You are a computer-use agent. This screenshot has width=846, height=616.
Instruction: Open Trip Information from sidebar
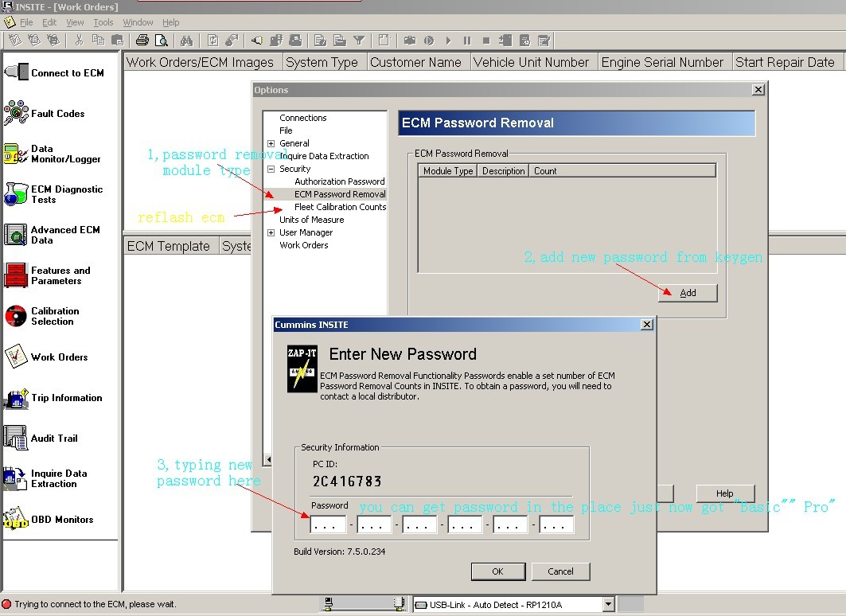16,398
